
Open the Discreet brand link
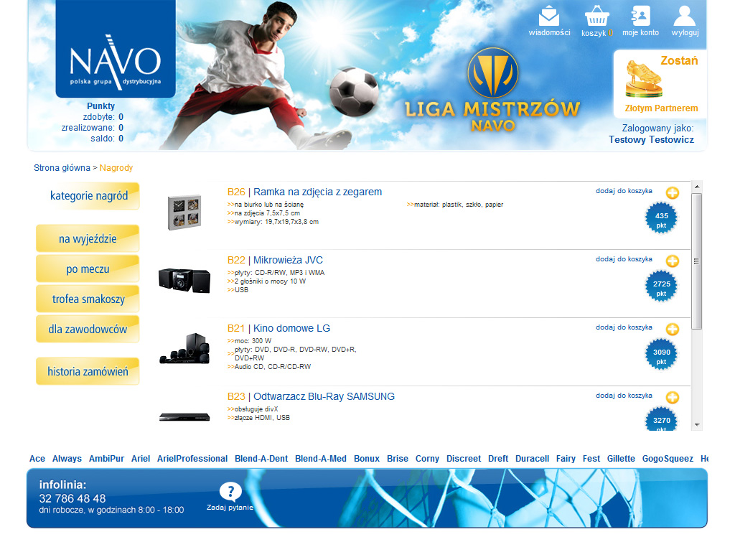pyautogui.click(x=464, y=459)
